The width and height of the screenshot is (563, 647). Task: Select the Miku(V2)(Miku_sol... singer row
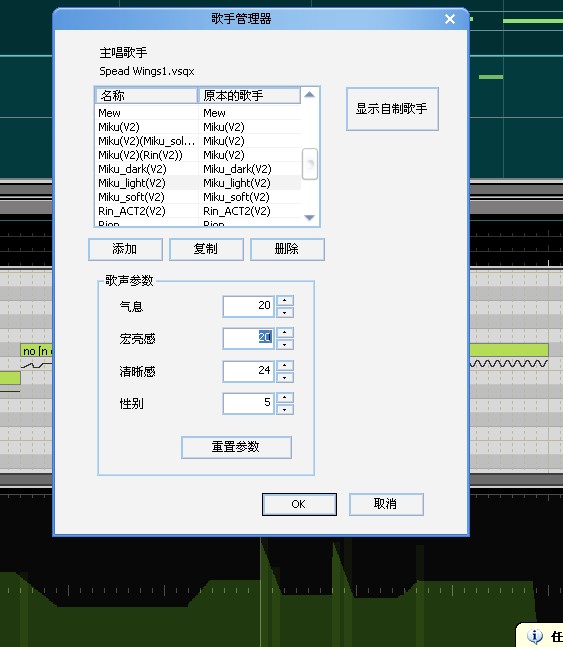(x=198, y=141)
